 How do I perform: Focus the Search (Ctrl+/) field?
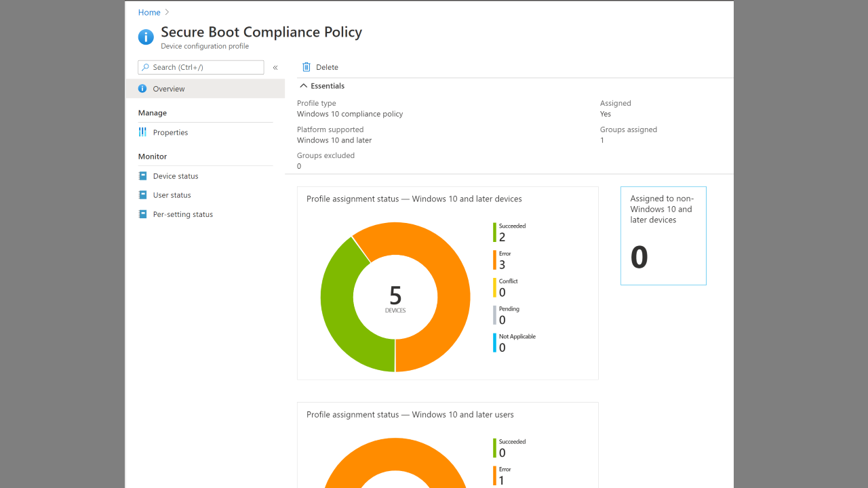[201, 67]
